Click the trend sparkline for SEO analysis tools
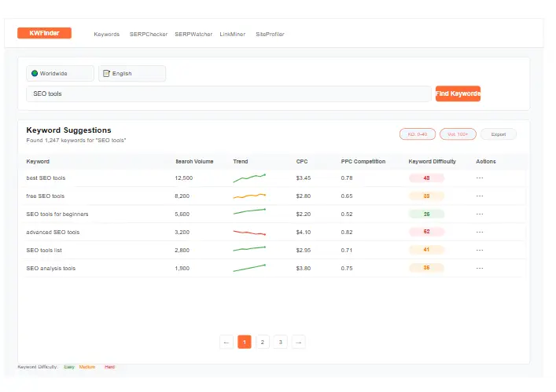 249,268
